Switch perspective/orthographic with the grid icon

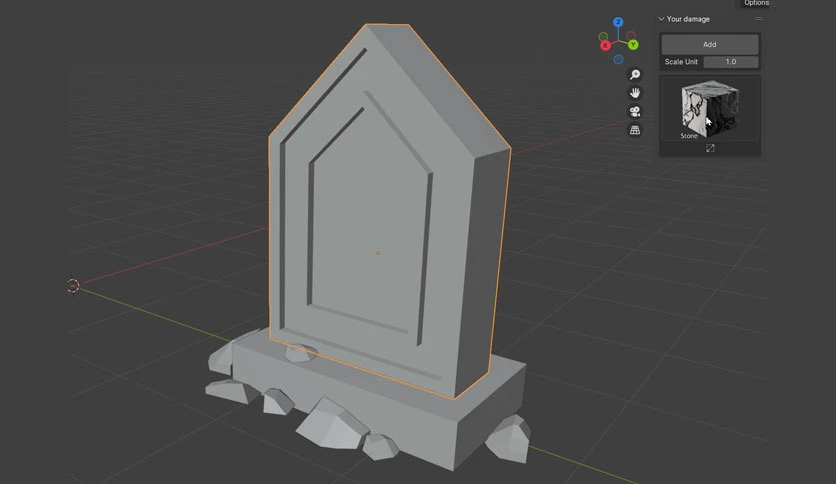coord(634,130)
